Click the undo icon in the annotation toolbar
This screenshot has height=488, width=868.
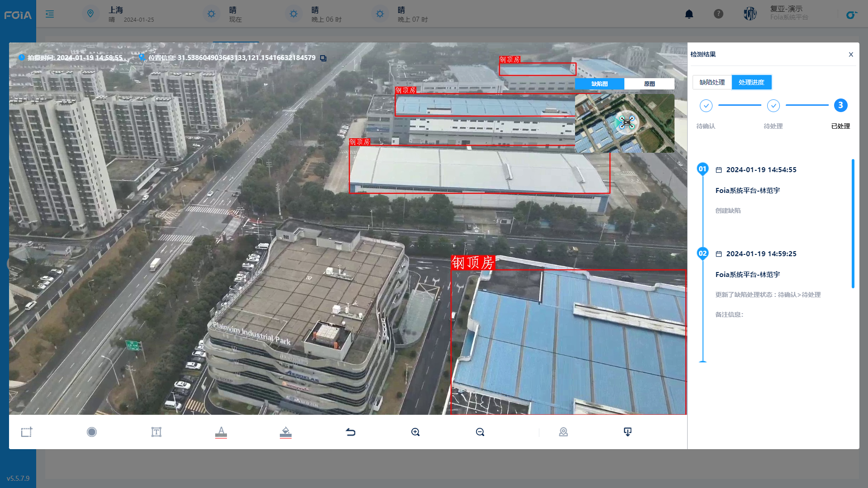[351, 432]
